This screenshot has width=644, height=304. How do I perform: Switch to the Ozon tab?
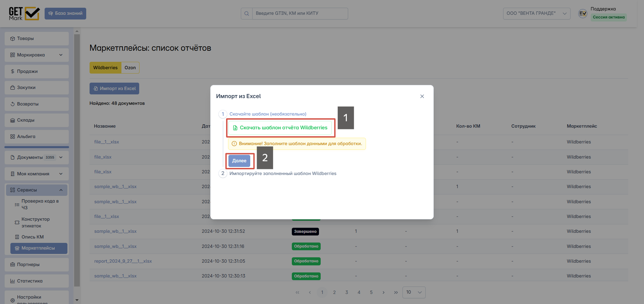tap(130, 68)
